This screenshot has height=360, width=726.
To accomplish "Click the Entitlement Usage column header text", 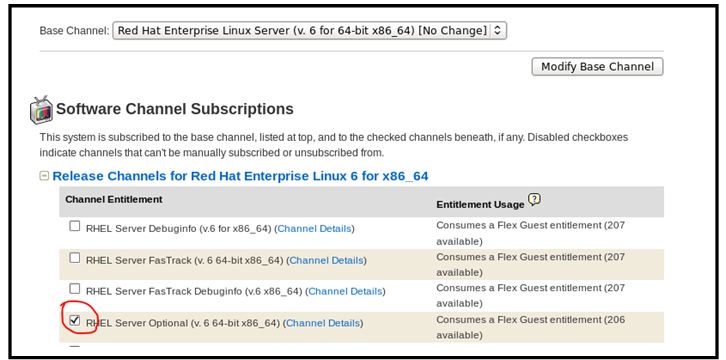I will [x=480, y=204].
